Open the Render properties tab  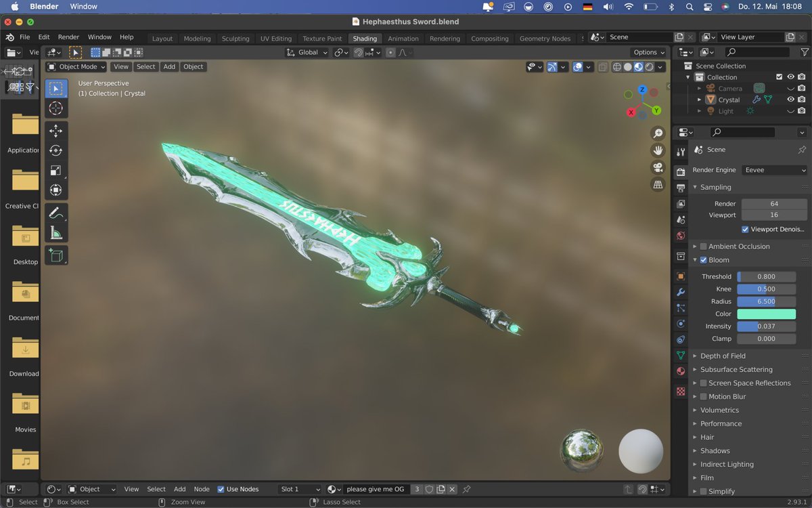[681, 171]
